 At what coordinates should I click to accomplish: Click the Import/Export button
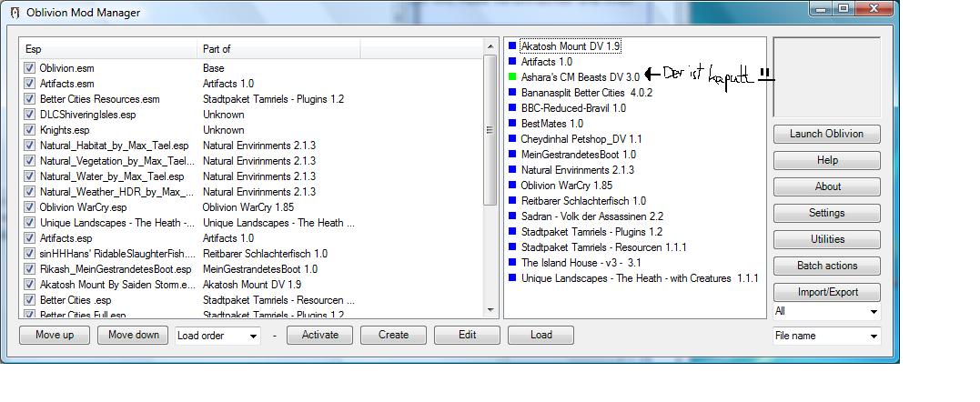point(826,292)
